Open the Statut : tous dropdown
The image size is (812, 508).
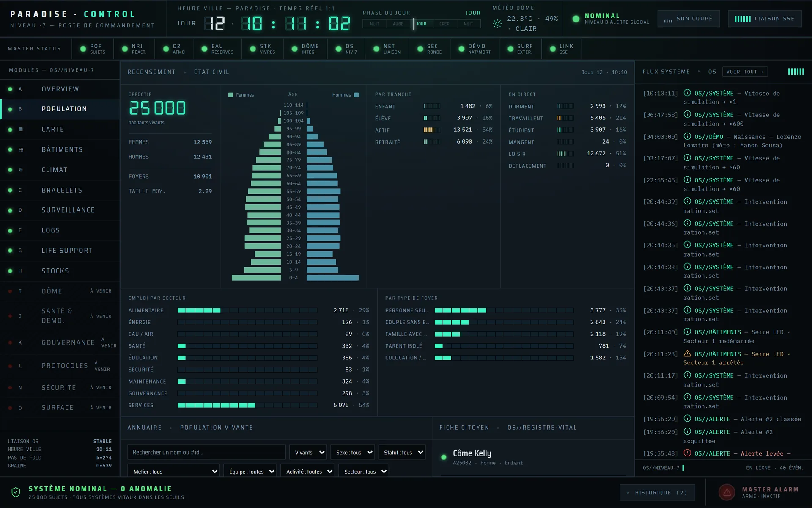click(x=402, y=452)
